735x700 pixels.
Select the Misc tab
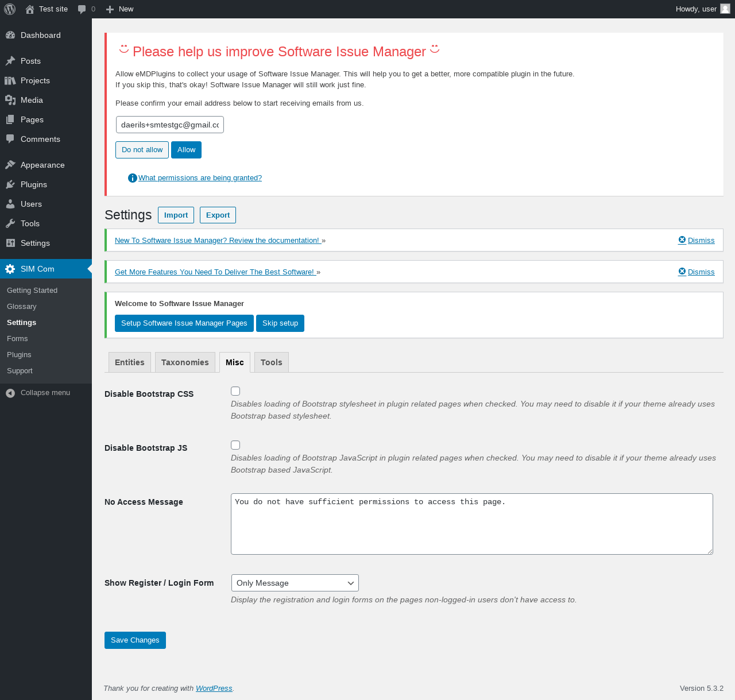pos(235,362)
